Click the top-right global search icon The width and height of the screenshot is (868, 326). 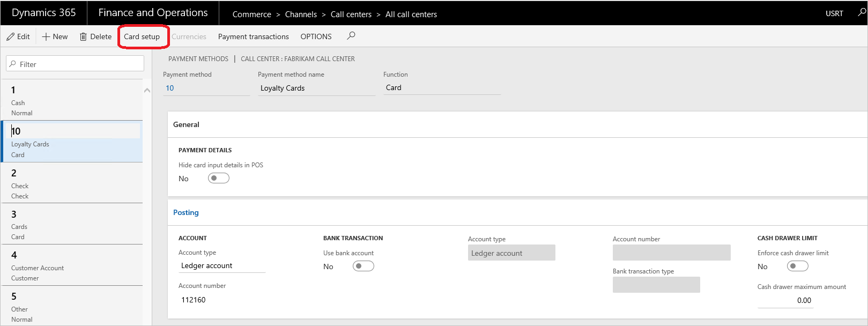862,12
